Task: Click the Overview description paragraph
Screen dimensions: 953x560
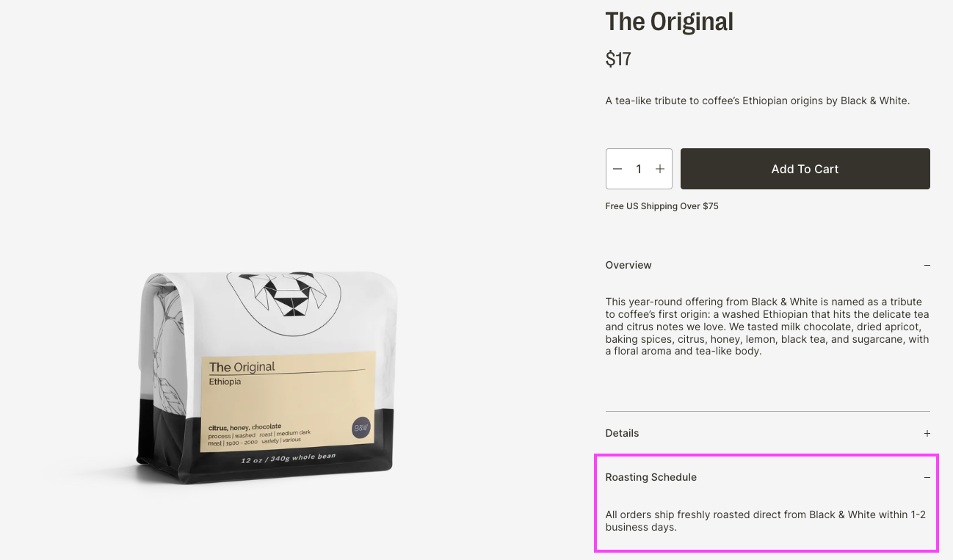Action: 767,327
